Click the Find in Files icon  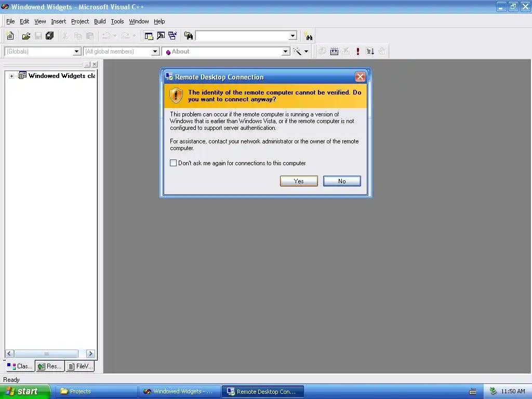(188, 36)
